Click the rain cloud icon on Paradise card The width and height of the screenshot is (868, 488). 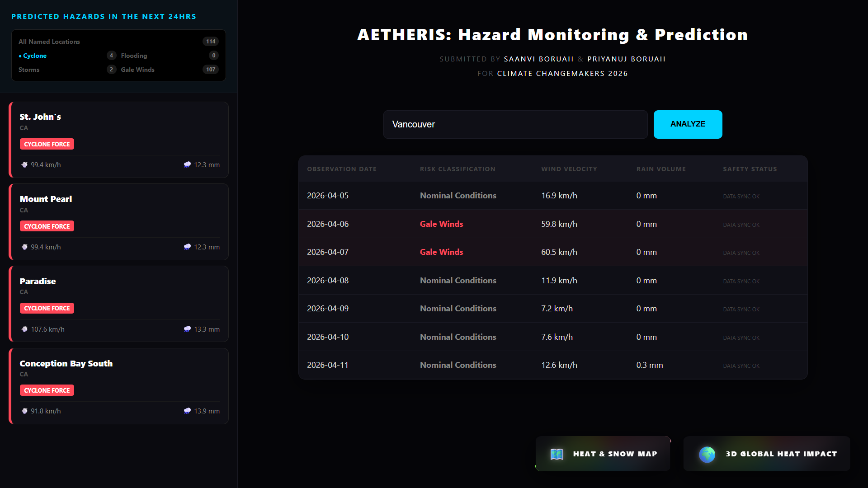click(x=187, y=329)
